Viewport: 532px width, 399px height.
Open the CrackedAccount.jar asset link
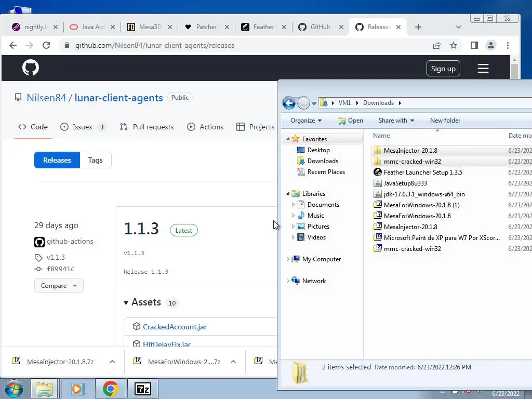point(175,327)
